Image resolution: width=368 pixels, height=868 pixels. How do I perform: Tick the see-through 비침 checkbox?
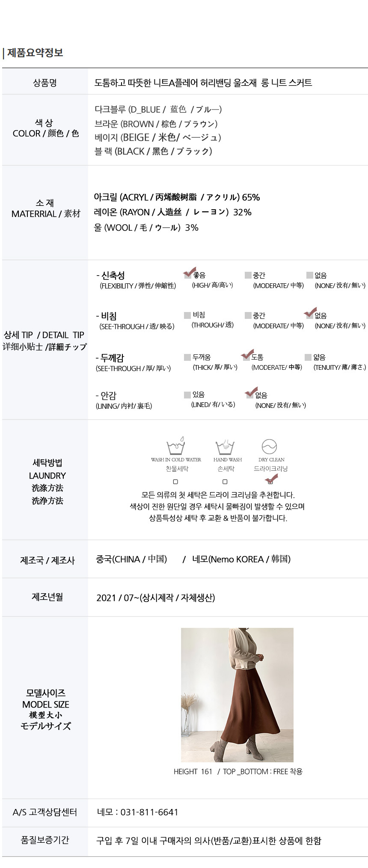[187, 315]
